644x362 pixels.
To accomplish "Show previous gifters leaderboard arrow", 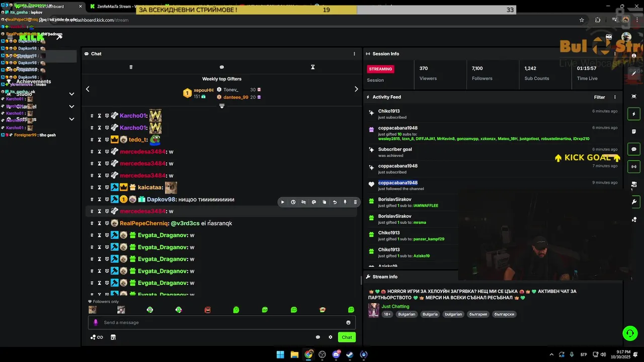I will [x=88, y=89].
